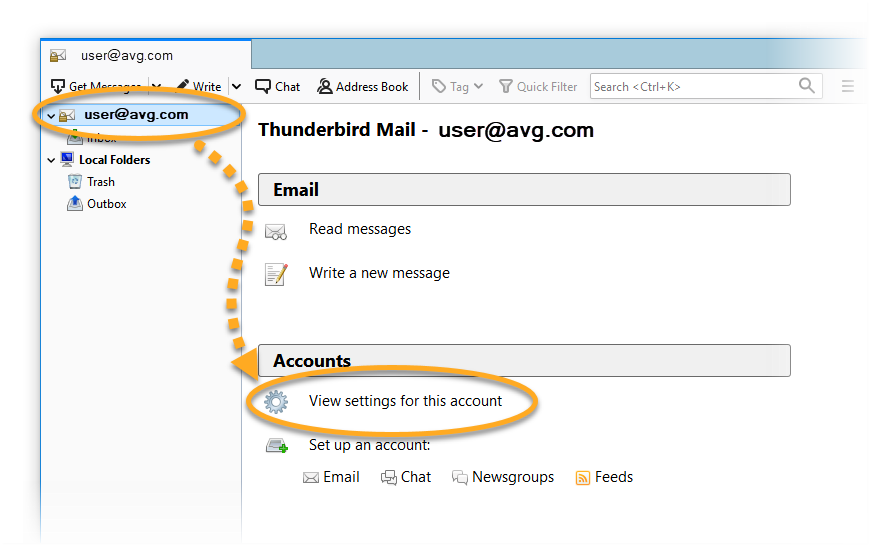Click the Write pencil icon in toolbar

tap(182, 86)
